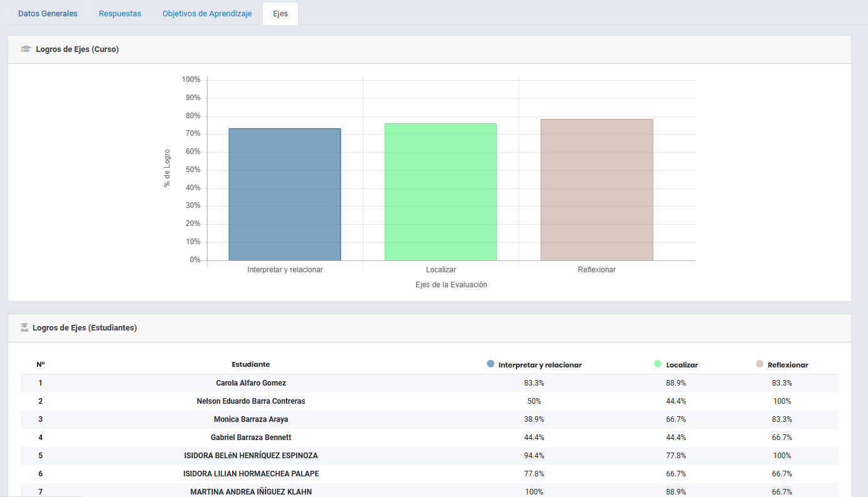Select ISIDORA LILIAN HORMAECHEA PALAPE row name
Viewport: 868px width, 497px height.
click(251, 474)
